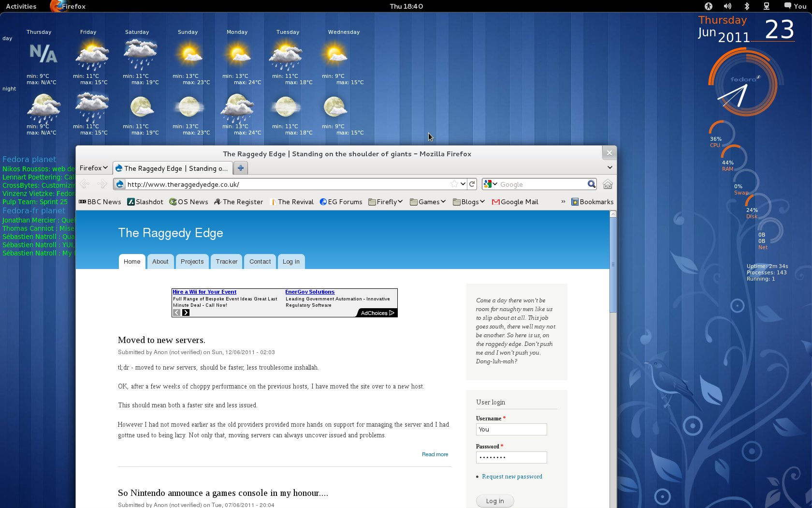Click the search magnifier icon in Google box
The height and width of the screenshot is (508, 812).
(591, 184)
